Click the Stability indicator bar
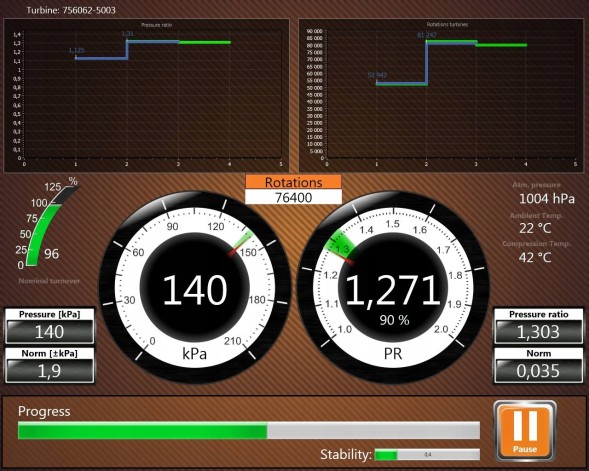Screen dimensions: 589x471 point(427,454)
